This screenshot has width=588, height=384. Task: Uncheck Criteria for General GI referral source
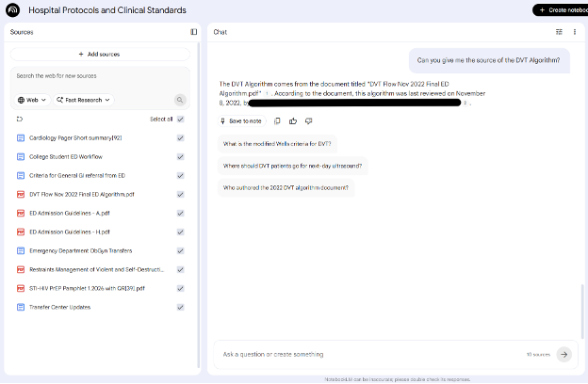180,175
